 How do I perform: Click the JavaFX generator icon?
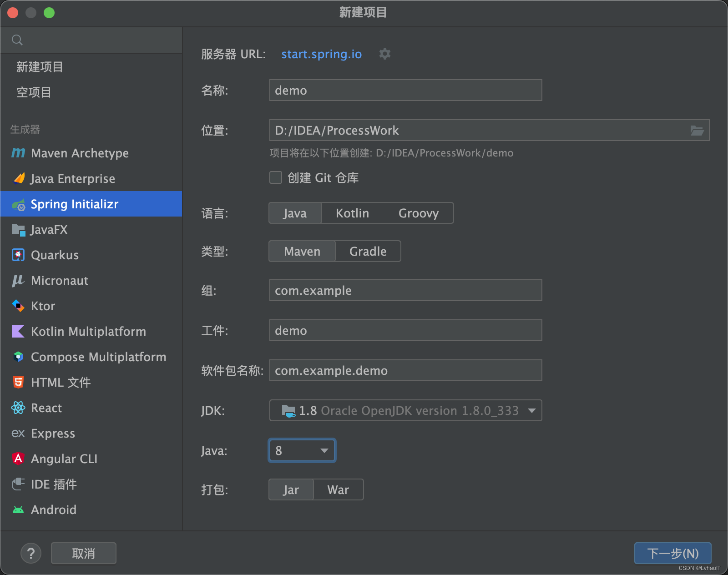click(18, 230)
